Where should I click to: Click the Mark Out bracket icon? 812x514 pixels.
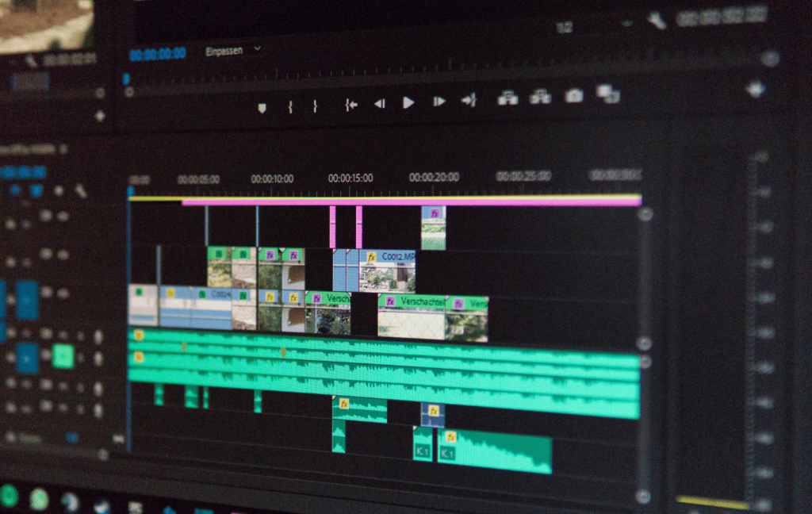(315, 105)
